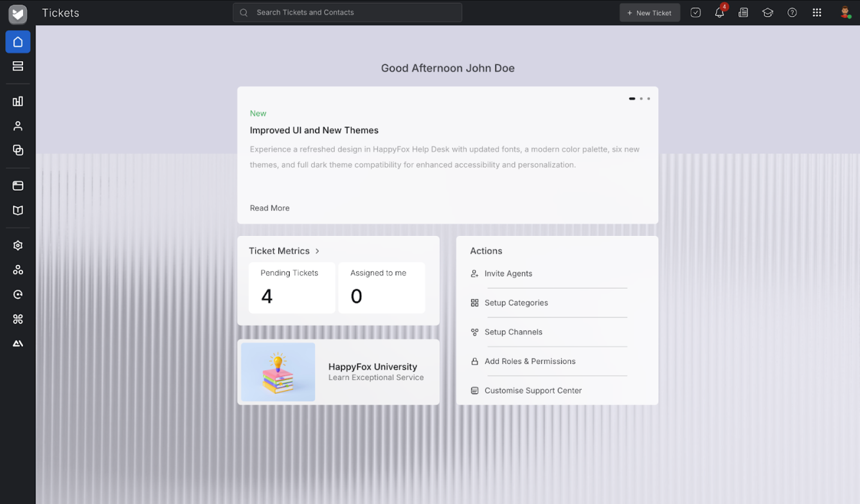860x504 pixels.
Task: Click the Read More link
Action: tap(269, 208)
